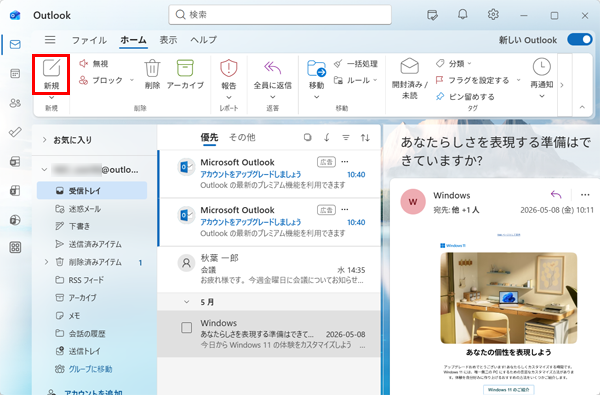Select RSS フィード folder
The width and height of the screenshot is (600, 395).
click(x=92, y=280)
